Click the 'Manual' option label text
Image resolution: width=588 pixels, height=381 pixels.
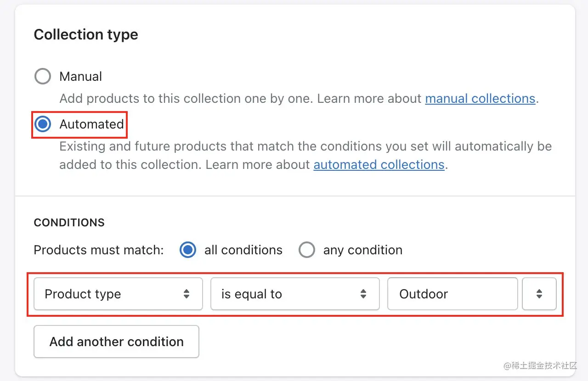pyautogui.click(x=81, y=76)
